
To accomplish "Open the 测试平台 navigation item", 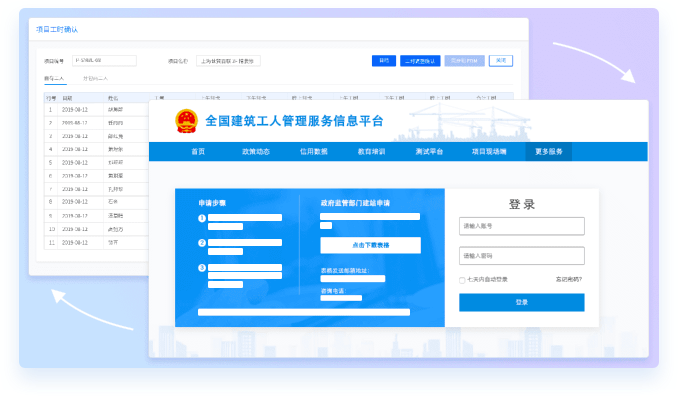I will tap(429, 151).
